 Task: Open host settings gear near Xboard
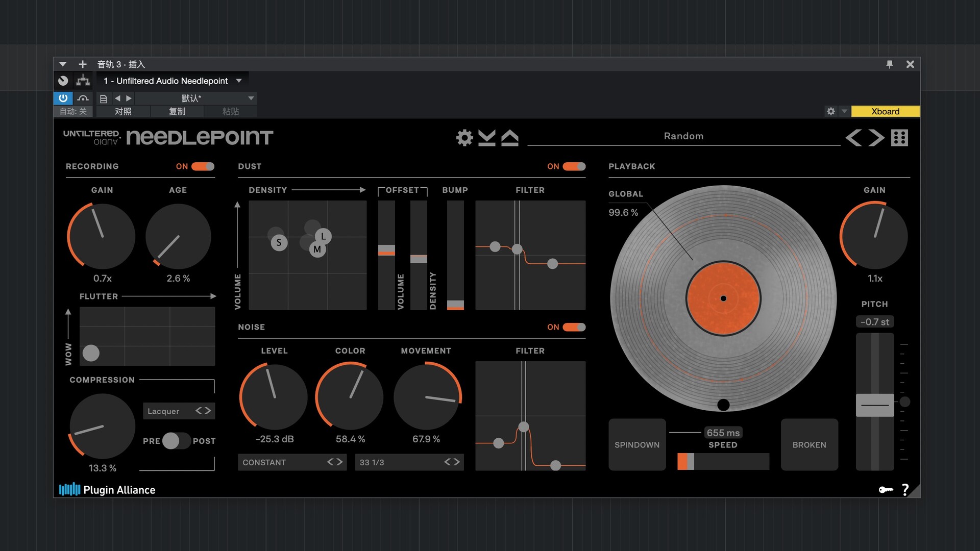click(x=831, y=111)
